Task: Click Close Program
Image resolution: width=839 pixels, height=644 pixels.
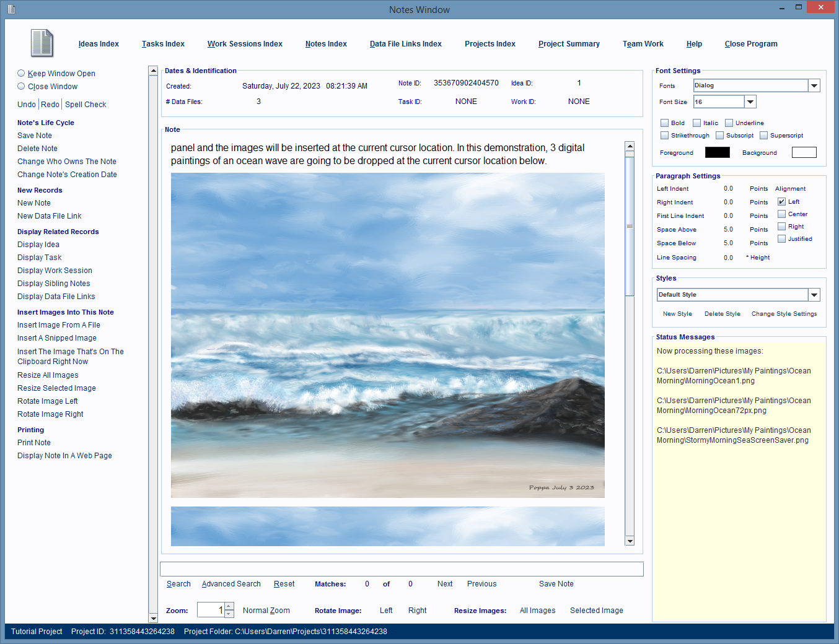Action: click(x=751, y=44)
